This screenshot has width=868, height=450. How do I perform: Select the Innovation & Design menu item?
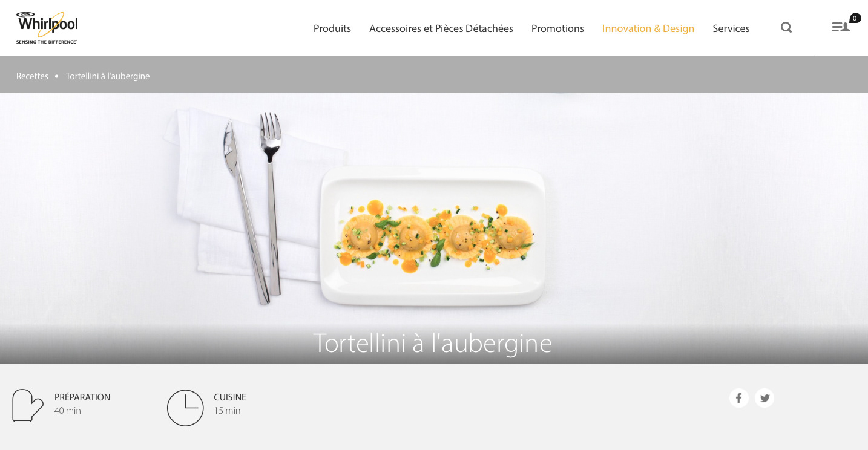point(648,28)
